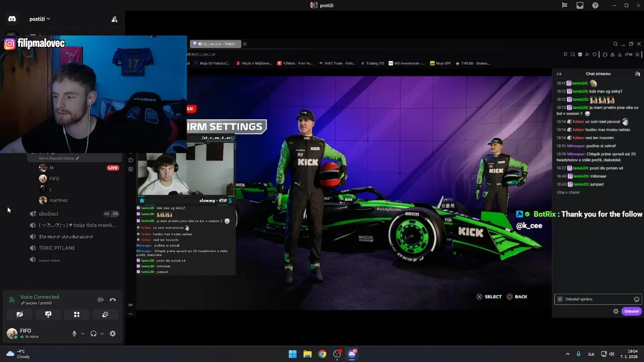Open Trading 212 bookmark

click(372, 63)
